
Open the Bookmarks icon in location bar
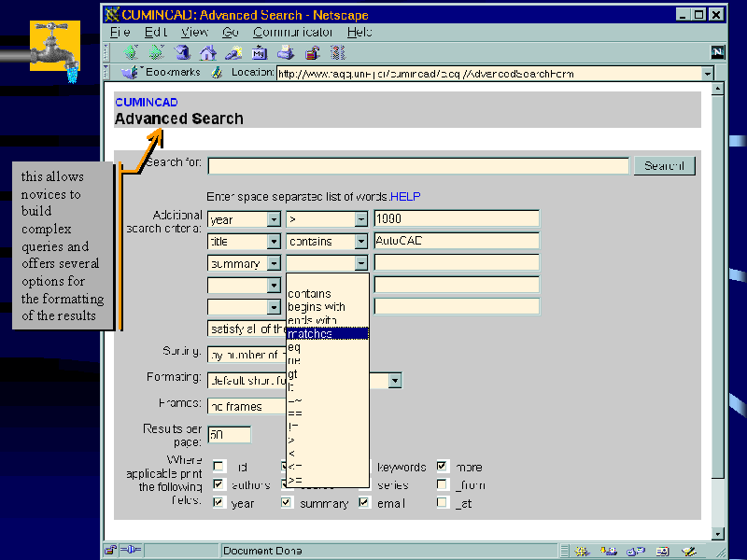click(131, 73)
